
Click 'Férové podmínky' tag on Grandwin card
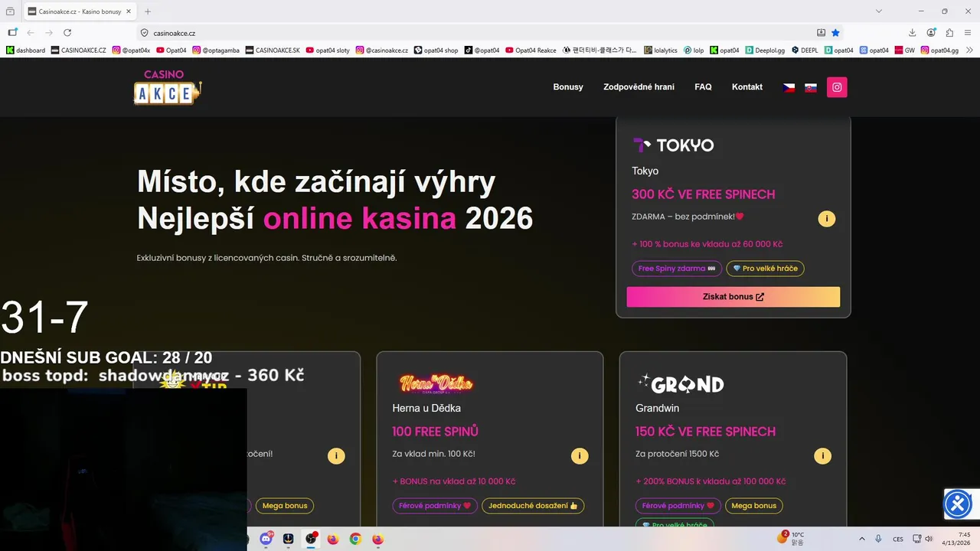[x=678, y=506]
